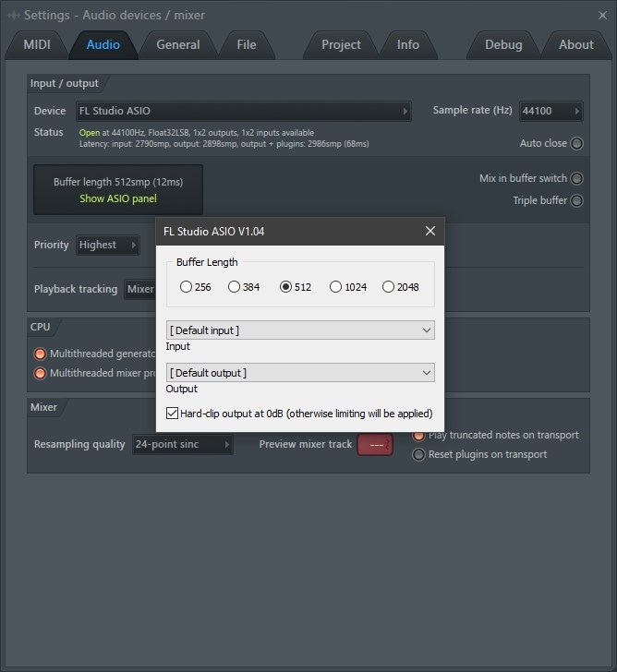Go to the File tab
This screenshot has width=617, height=672.
click(247, 45)
